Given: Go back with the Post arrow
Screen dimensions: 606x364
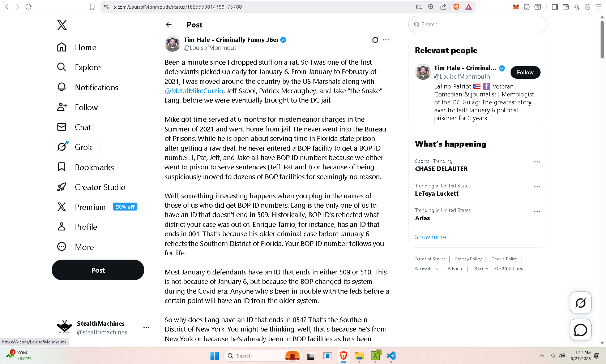Looking at the screenshot, I should (168, 25).
